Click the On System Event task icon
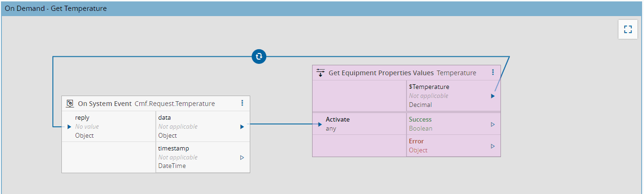The width and height of the screenshot is (644, 194). 70,104
